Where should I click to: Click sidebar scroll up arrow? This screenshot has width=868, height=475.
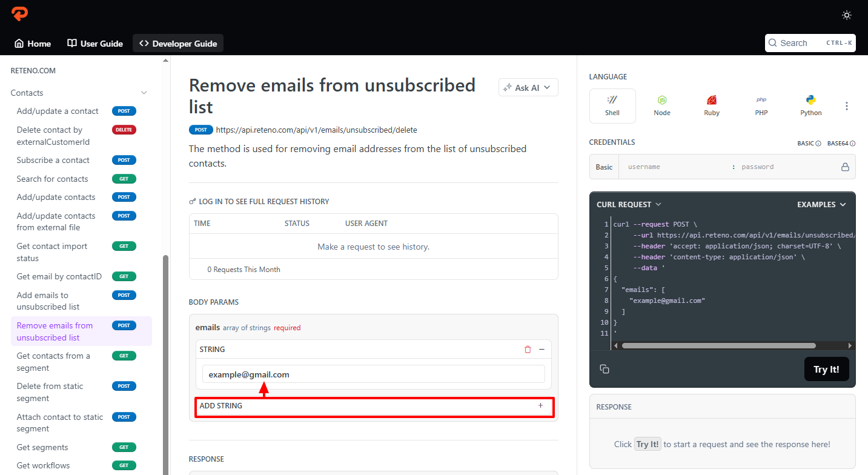pos(166,60)
